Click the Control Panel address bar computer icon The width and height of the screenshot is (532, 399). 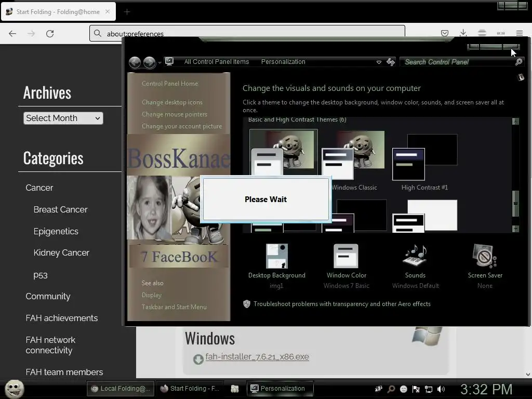coord(169,61)
